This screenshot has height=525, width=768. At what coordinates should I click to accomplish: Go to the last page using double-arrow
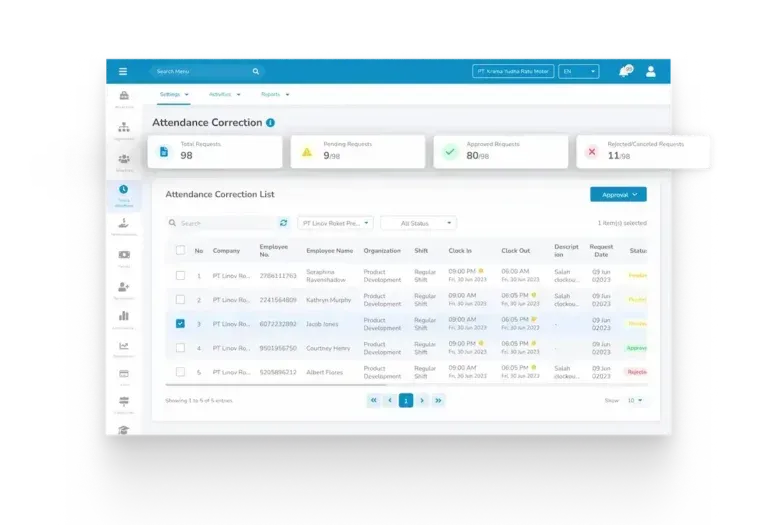(x=438, y=400)
